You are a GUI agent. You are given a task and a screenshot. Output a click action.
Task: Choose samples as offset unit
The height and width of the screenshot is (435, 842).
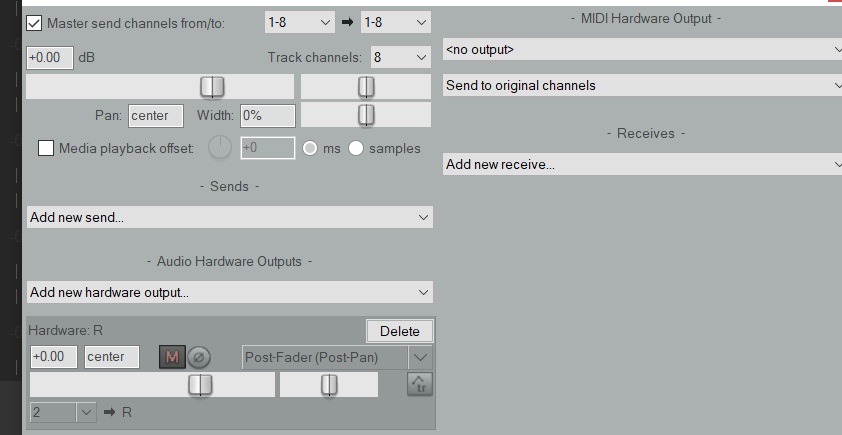pos(356,148)
